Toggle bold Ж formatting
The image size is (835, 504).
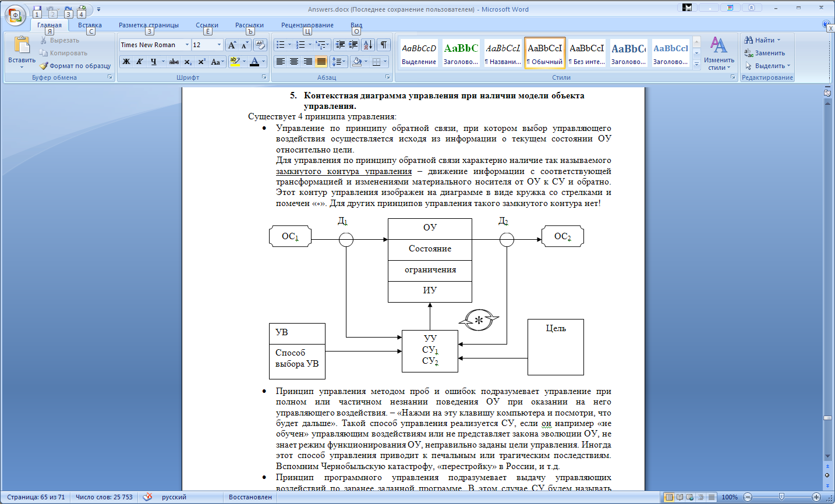tap(126, 62)
